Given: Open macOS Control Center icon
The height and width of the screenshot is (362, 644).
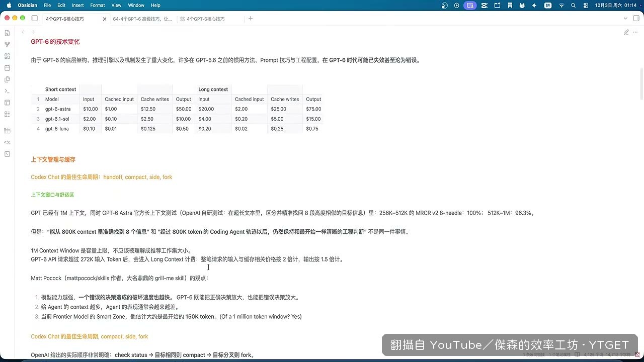Looking at the screenshot, I should (x=586, y=5).
